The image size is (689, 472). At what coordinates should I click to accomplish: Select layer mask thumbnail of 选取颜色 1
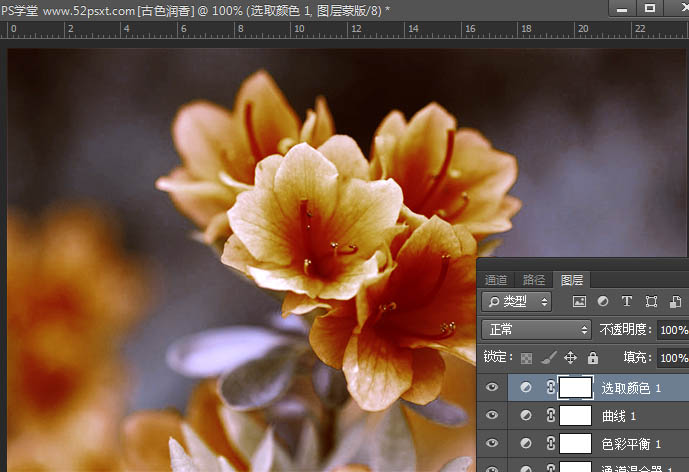pyautogui.click(x=575, y=387)
